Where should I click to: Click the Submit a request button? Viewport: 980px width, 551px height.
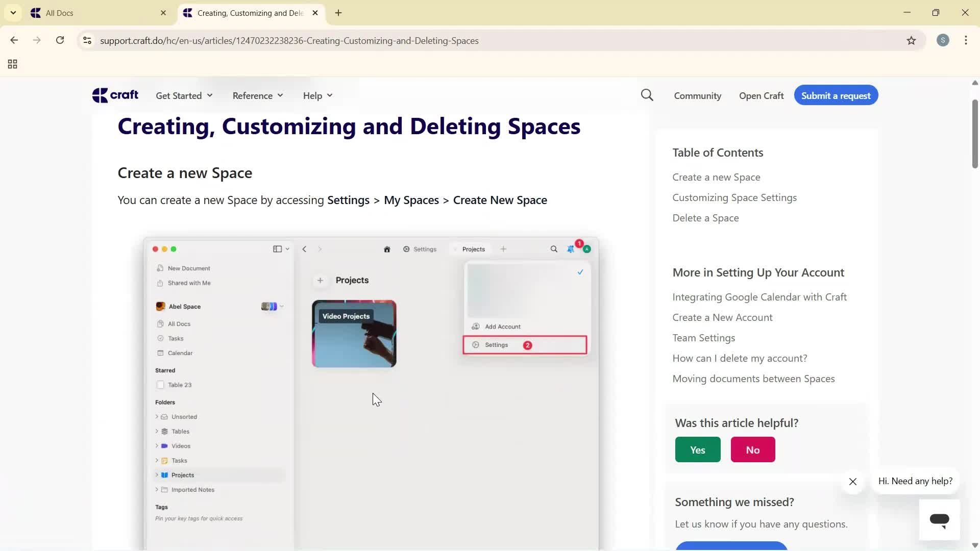[x=836, y=95]
